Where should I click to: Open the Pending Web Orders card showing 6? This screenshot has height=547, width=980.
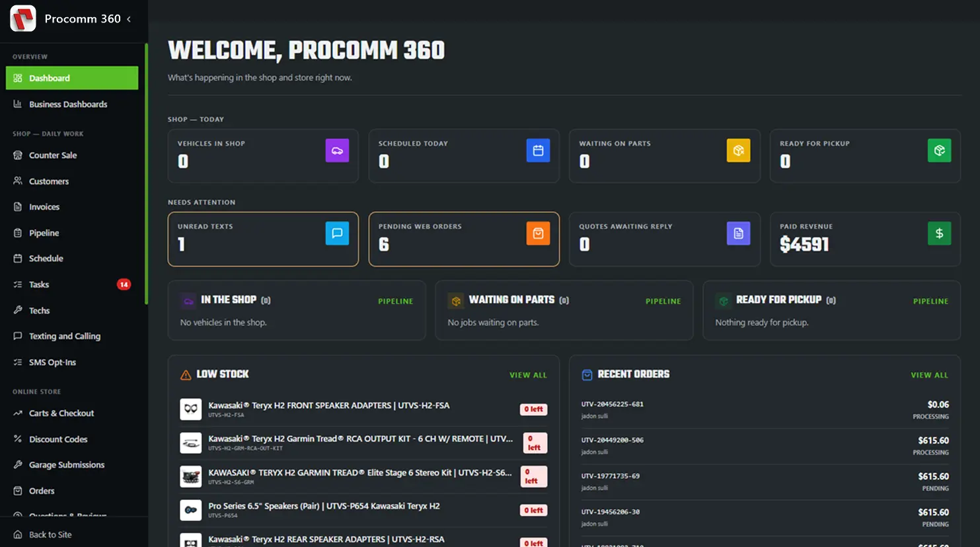464,239
